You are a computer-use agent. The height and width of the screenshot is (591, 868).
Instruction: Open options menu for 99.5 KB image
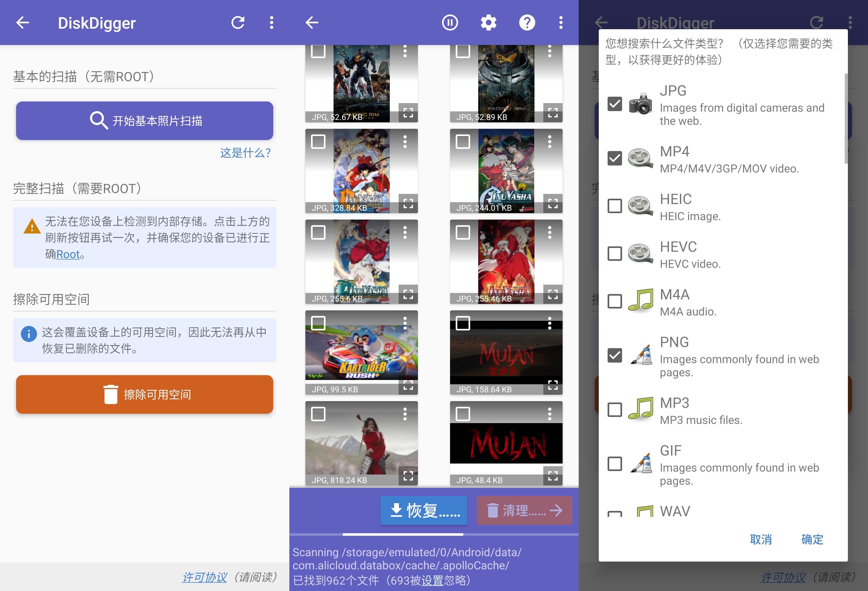coord(405,323)
